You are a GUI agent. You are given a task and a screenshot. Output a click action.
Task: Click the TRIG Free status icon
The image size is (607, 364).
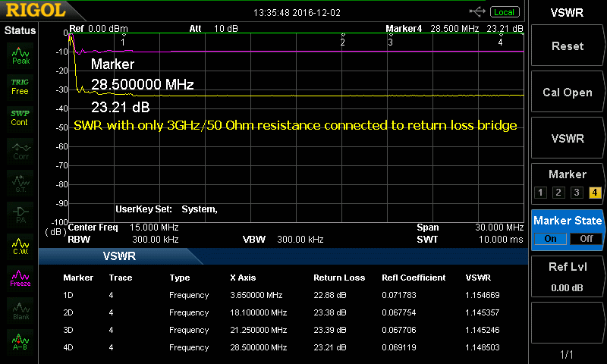(x=20, y=86)
